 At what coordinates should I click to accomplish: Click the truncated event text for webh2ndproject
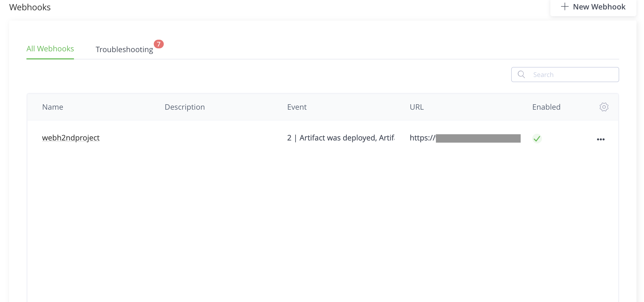pyautogui.click(x=341, y=138)
